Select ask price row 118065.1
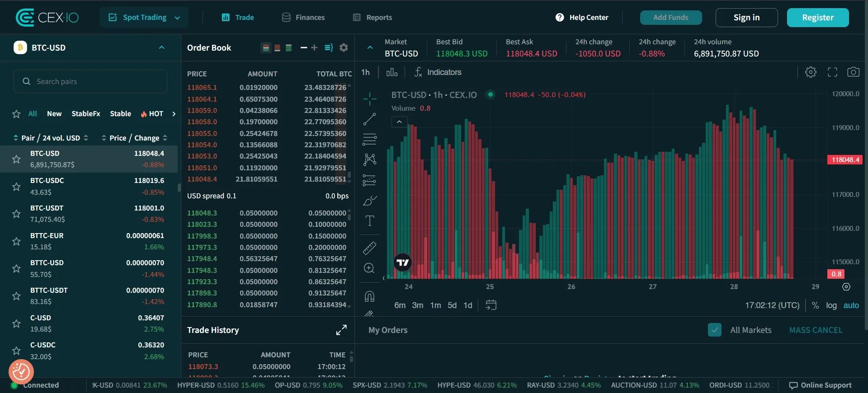Screen dimensions: 868x393 (x=267, y=88)
